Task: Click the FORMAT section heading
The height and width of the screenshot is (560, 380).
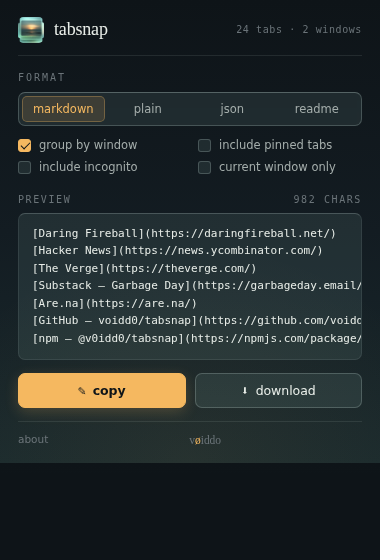Action: [x=41, y=78]
